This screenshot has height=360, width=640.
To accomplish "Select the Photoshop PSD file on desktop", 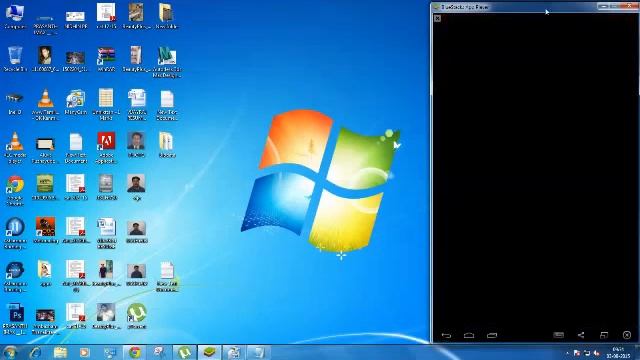I will coord(16,319).
